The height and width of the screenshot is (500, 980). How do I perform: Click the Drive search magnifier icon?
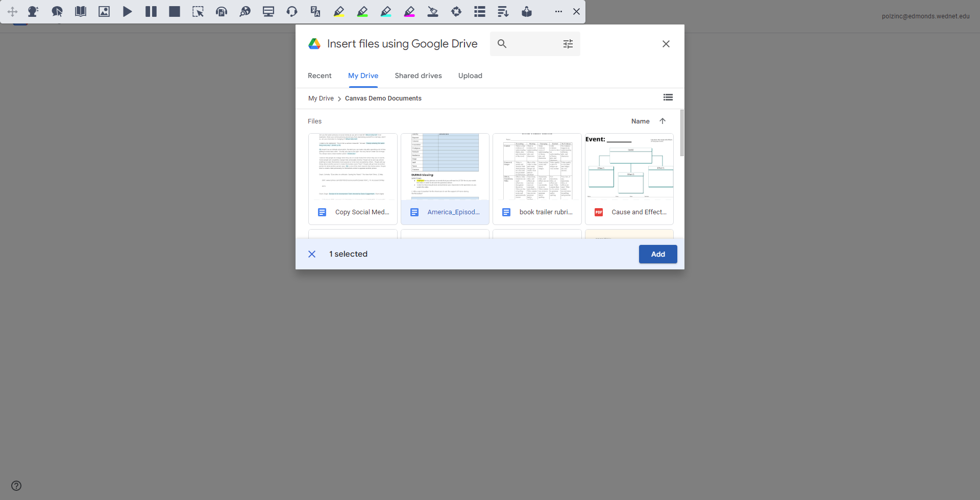click(502, 44)
